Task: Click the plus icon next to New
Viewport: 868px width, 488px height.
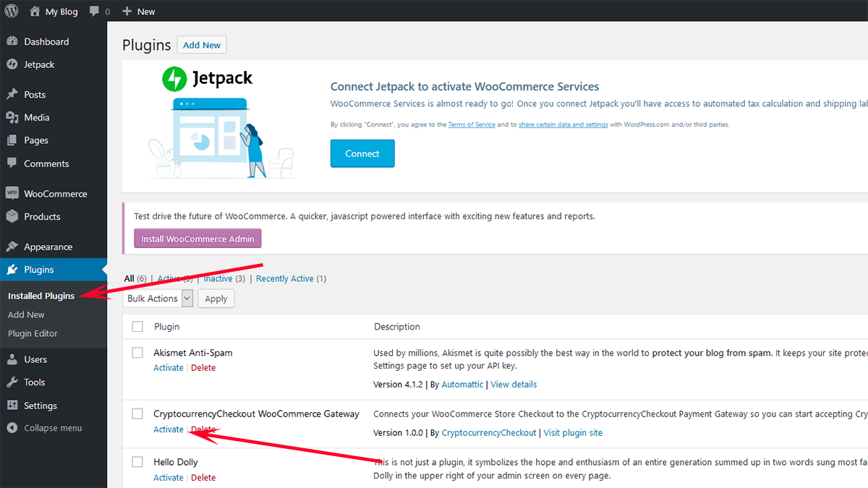Action: pyautogui.click(x=127, y=12)
